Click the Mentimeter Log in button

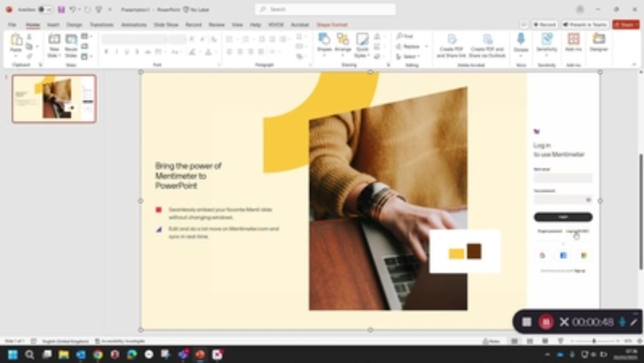pos(563,217)
